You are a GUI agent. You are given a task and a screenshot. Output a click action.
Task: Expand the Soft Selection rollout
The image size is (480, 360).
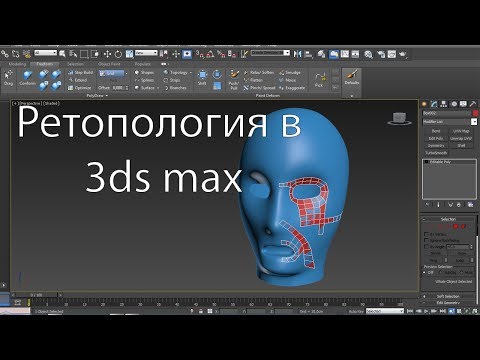(x=448, y=296)
